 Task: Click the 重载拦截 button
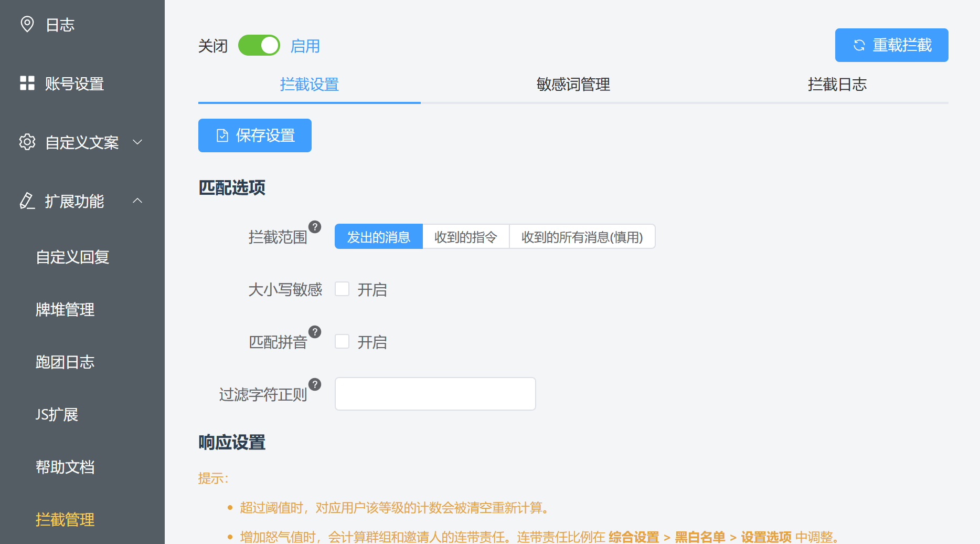[x=891, y=45]
